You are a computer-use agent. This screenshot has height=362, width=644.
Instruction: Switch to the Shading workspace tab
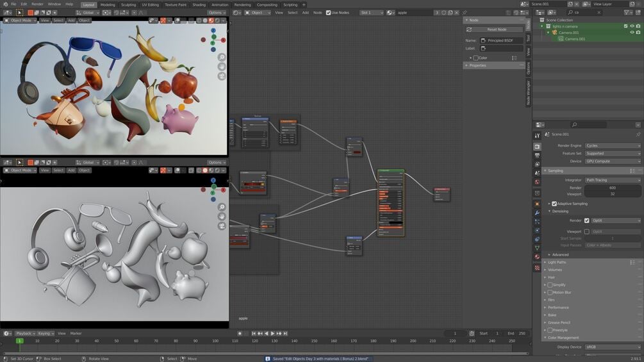coord(199,4)
